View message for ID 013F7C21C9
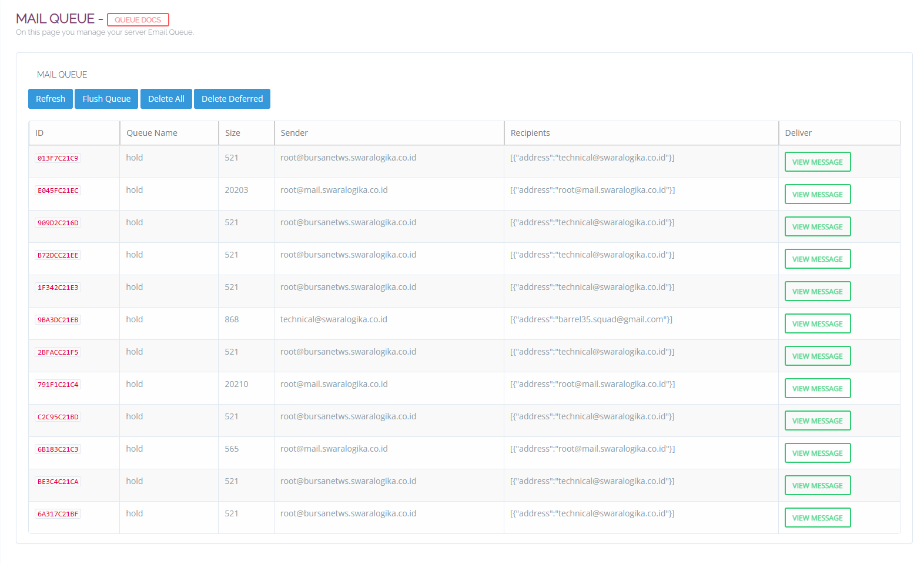 (x=818, y=162)
